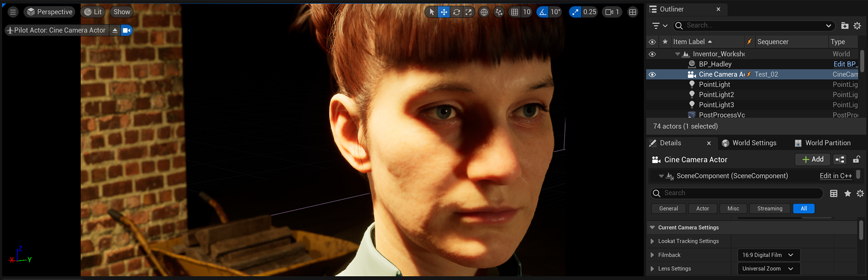Expand the Filmback property row
This screenshot has width=868, height=280.
click(652, 255)
